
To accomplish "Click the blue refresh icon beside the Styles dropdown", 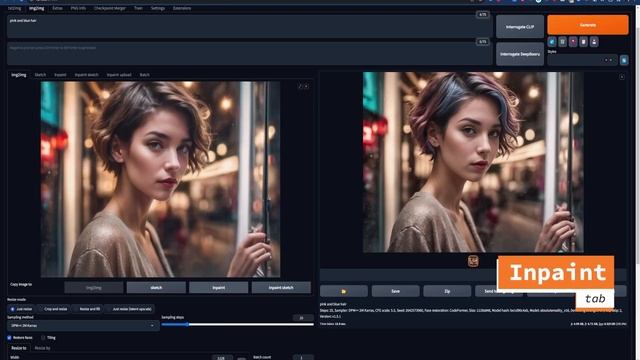I will 624,60.
